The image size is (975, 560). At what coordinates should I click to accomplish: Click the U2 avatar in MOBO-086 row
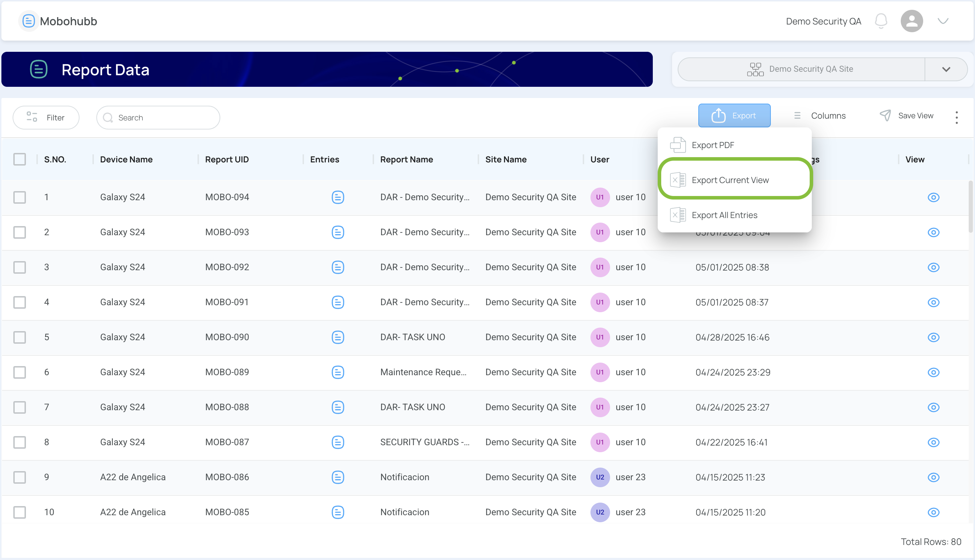(600, 477)
